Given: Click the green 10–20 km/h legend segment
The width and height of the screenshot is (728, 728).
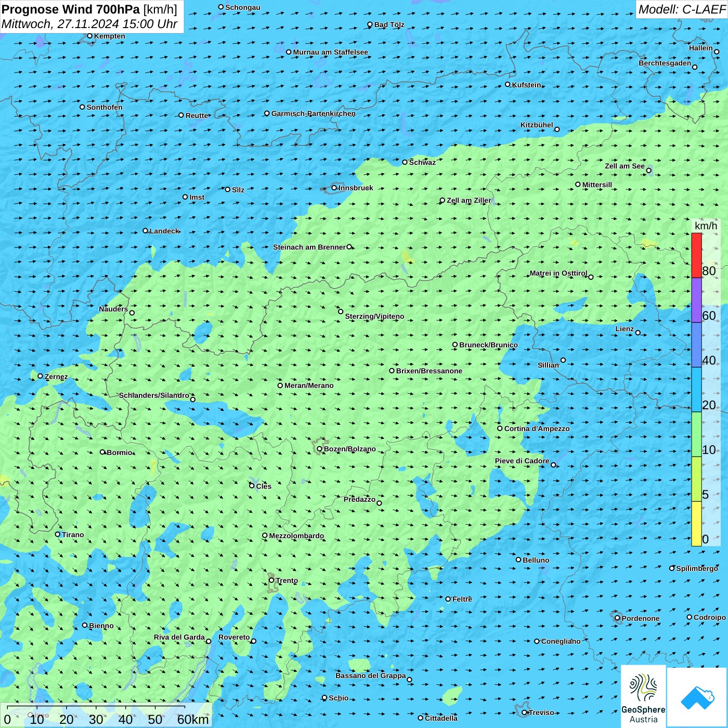Looking at the screenshot, I should point(696,434).
